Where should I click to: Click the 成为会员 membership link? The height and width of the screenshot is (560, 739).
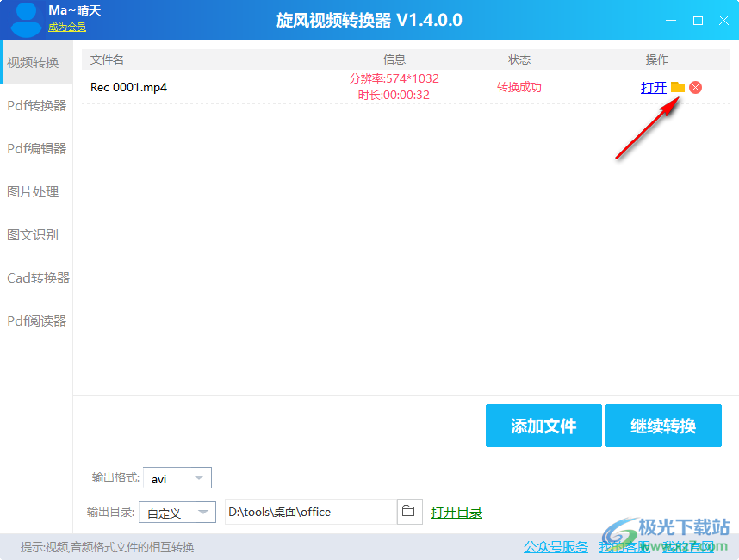65,28
